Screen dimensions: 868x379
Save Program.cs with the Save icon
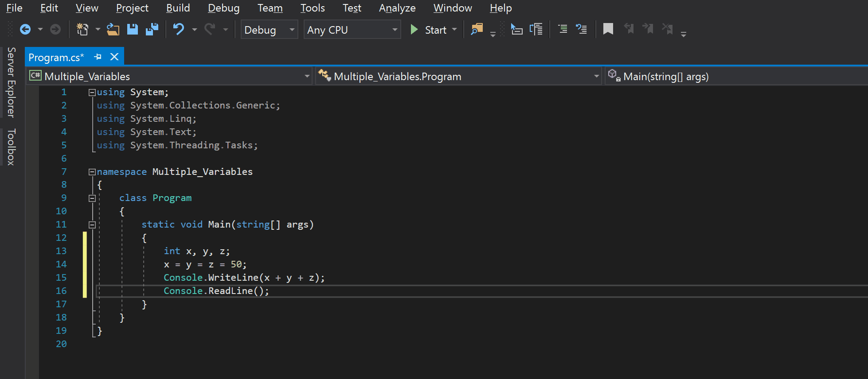(133, 30)
